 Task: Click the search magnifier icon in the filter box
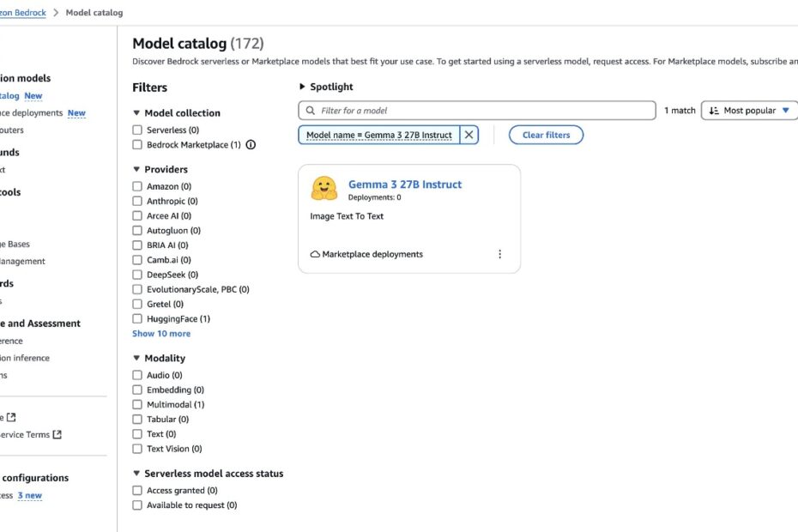tap(310, 111)
